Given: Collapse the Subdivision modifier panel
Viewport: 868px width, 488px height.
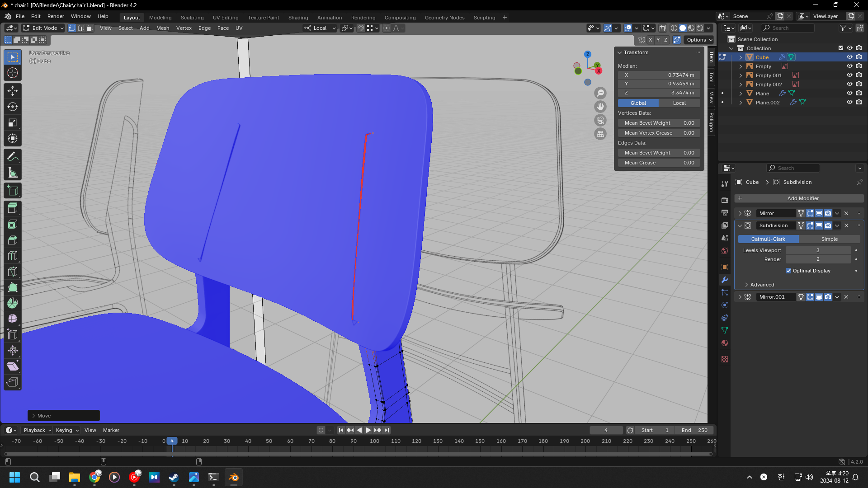Looking at the screenshot, I should [740, 225].
